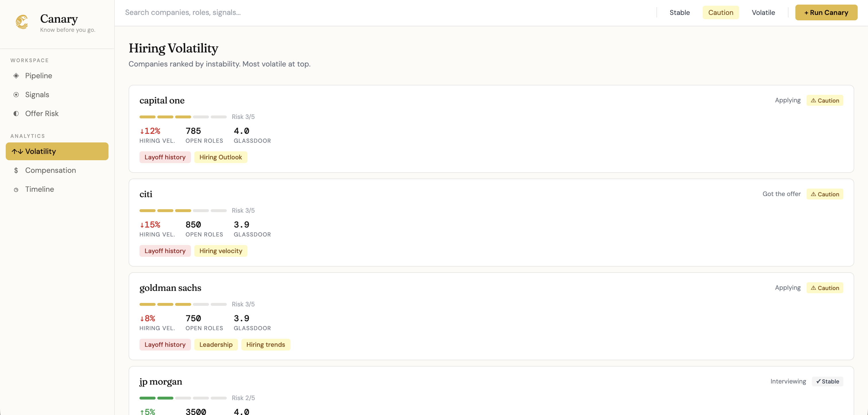868x415 pixels.
Task: Click the Hiring Outlook tag on capital one
Action: (x=220, y=157)
